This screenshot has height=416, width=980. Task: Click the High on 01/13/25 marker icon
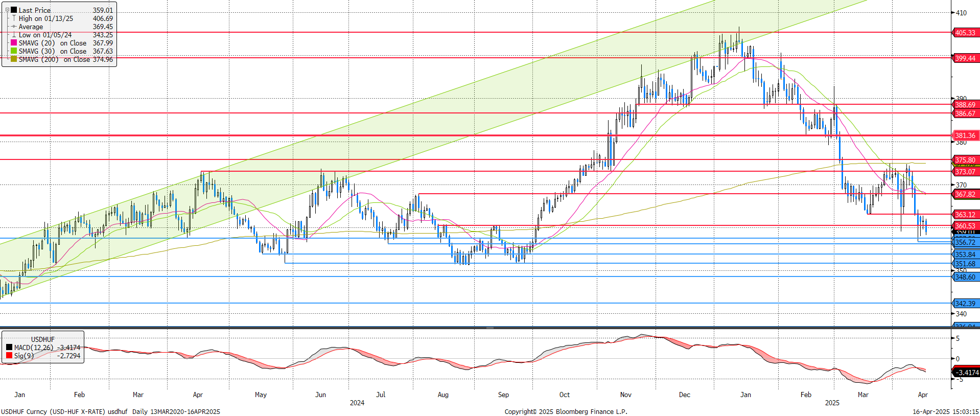(x=14, y=18)
